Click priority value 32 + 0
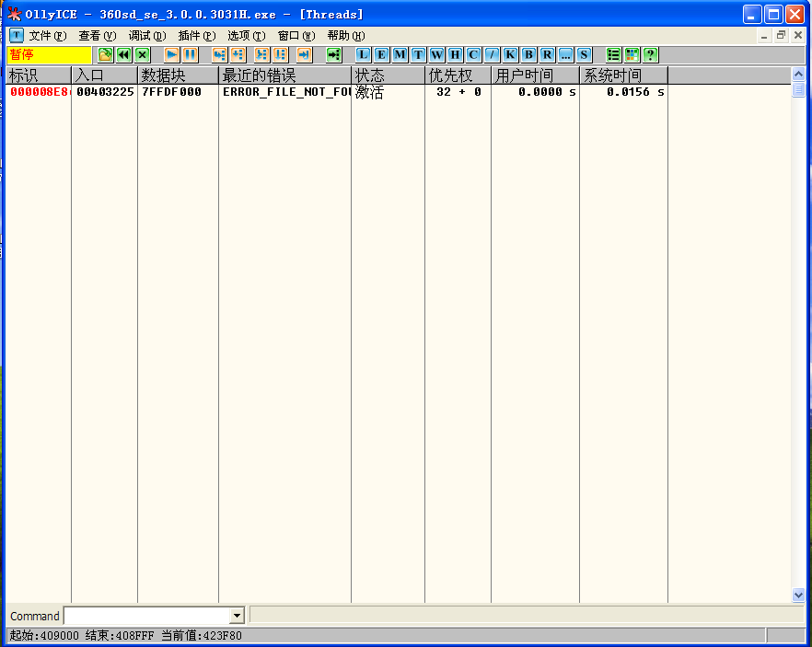 pos(458,92)
